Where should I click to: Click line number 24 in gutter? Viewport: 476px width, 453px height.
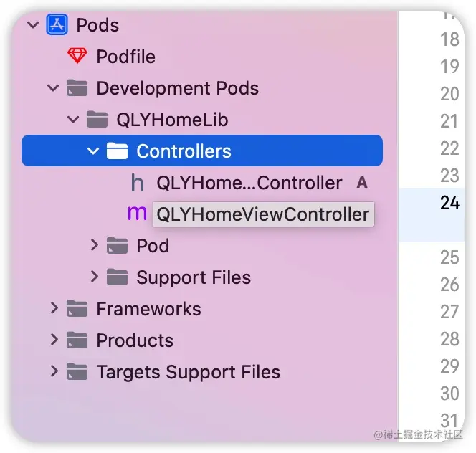[x=450, y=203]
